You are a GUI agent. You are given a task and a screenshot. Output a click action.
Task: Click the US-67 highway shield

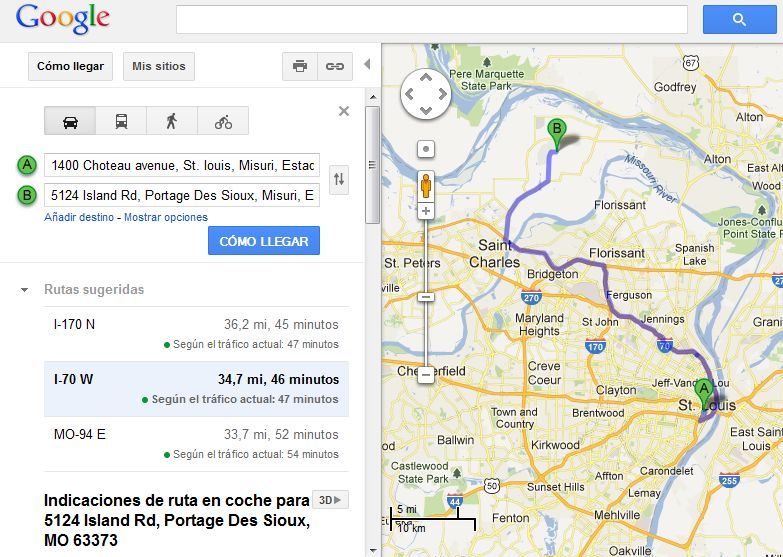pos(691,62)
